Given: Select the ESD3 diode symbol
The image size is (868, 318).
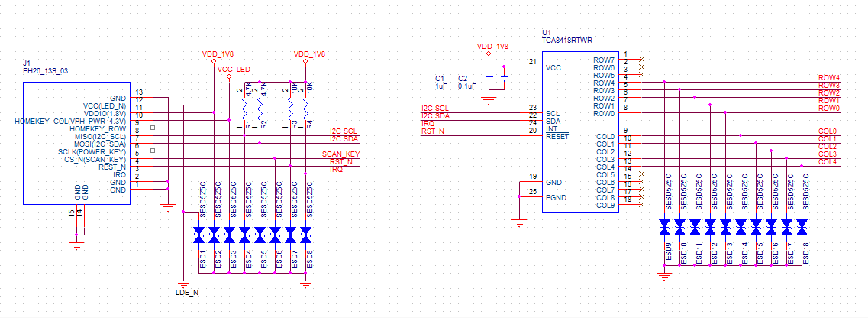Looking at the screenshot, I should [228, 235].
